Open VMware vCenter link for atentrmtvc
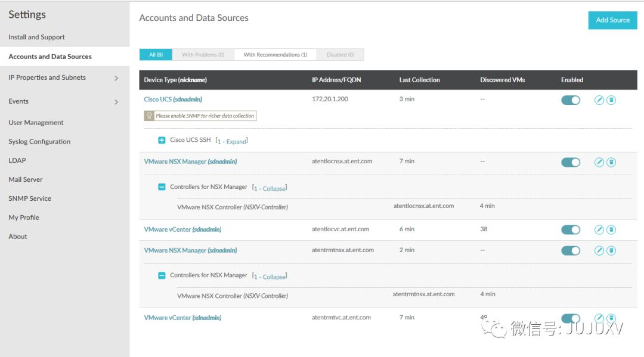 point(182,318)
